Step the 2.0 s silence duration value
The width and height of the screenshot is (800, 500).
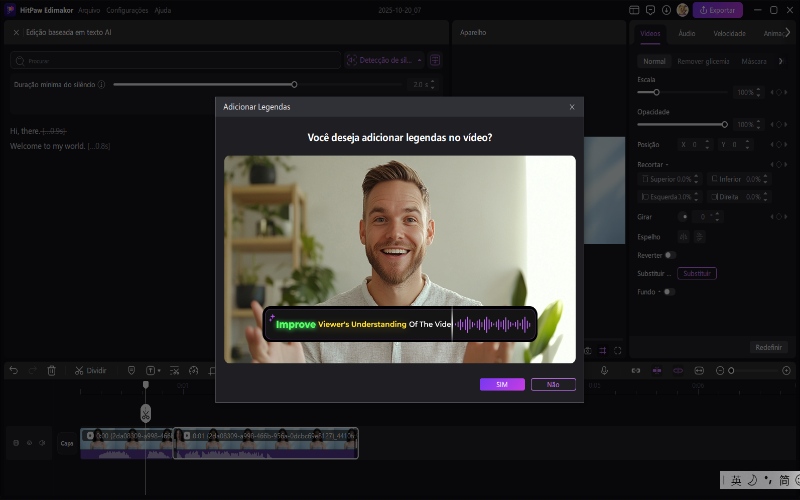(x=433, y=85)
